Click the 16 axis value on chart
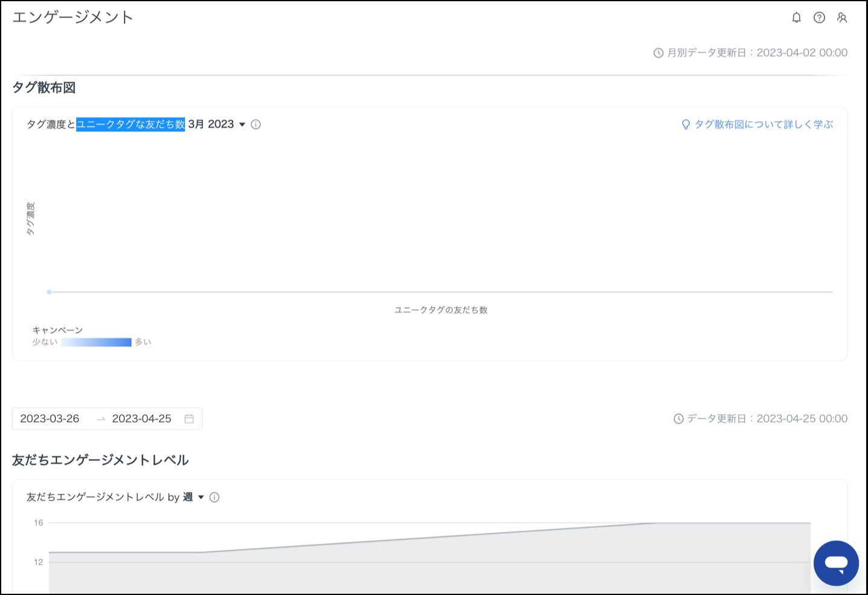 [x=39, y=523]
